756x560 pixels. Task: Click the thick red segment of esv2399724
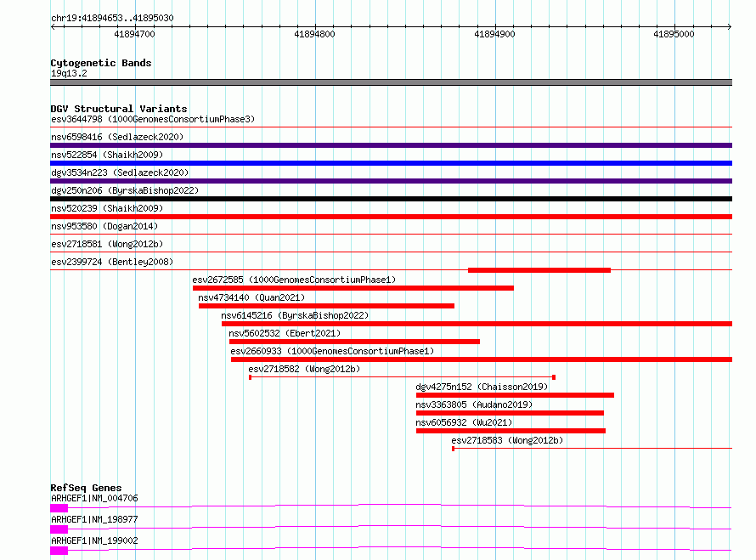tap(539, 270)
